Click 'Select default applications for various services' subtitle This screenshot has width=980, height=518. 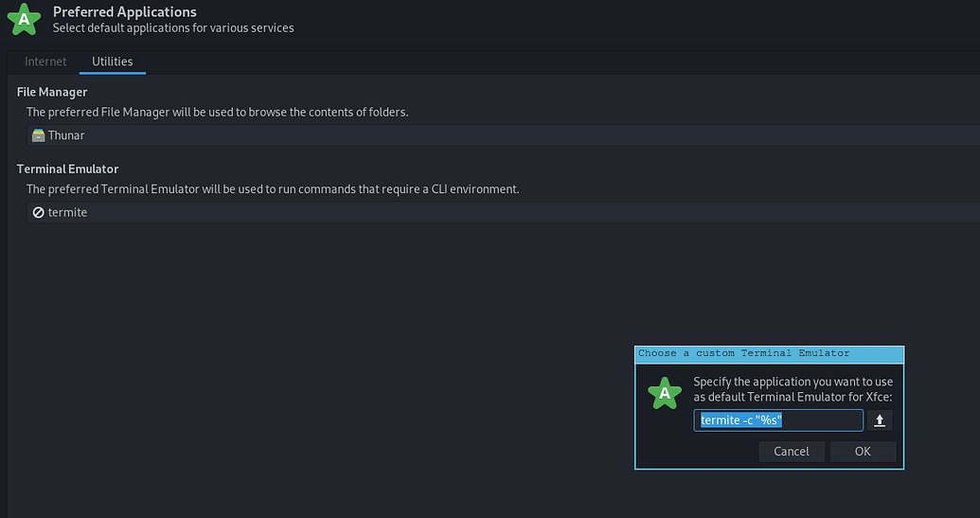tap(173, 28)
